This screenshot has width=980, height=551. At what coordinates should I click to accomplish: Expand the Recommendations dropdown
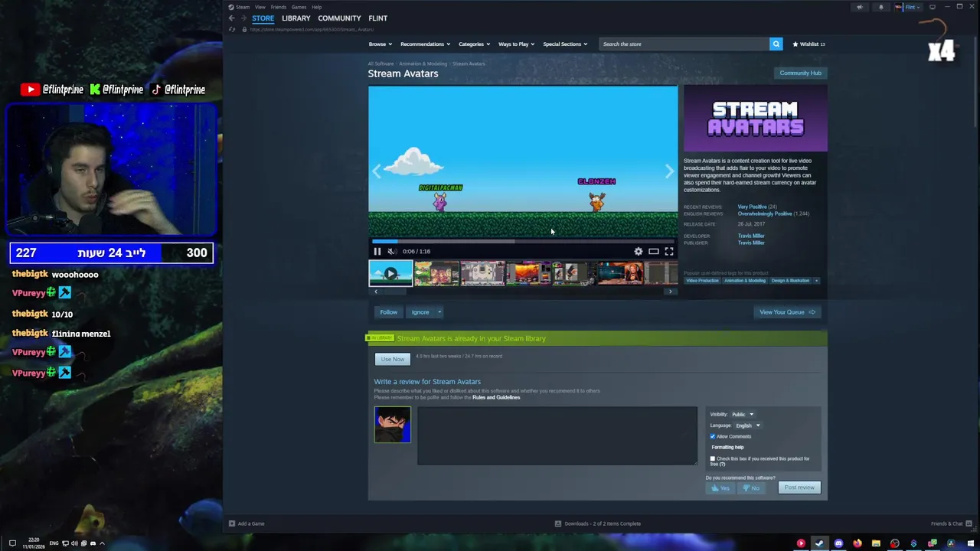click(x=425, y=44)
